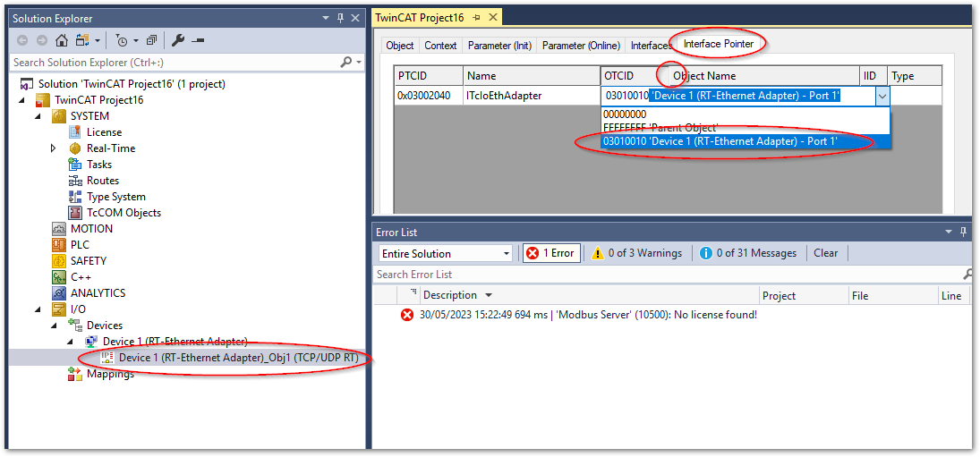Open the Object tab
Screen dimensions: 980x457
point(400,45)
